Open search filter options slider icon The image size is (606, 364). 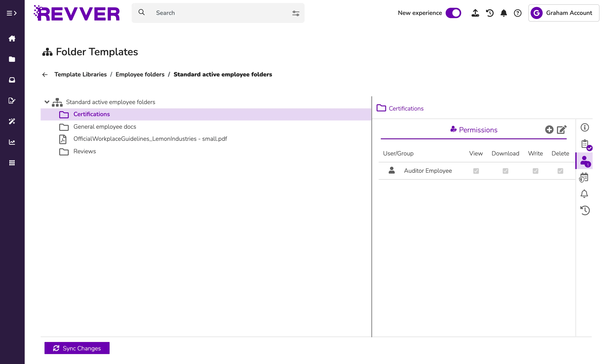pos(296,13)
